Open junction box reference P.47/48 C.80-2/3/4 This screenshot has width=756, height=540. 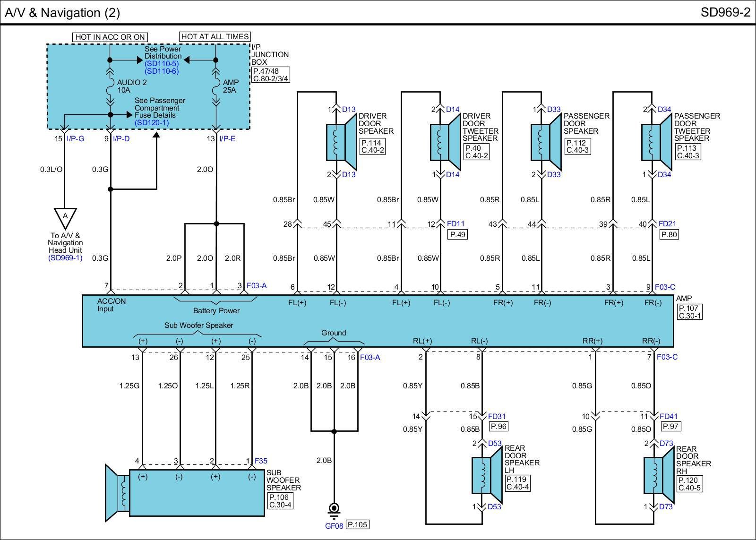[271, 75]
